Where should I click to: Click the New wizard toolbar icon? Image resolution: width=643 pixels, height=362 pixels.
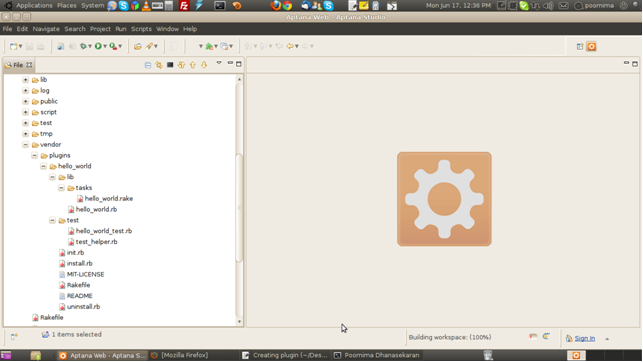[x=14, y=46]
